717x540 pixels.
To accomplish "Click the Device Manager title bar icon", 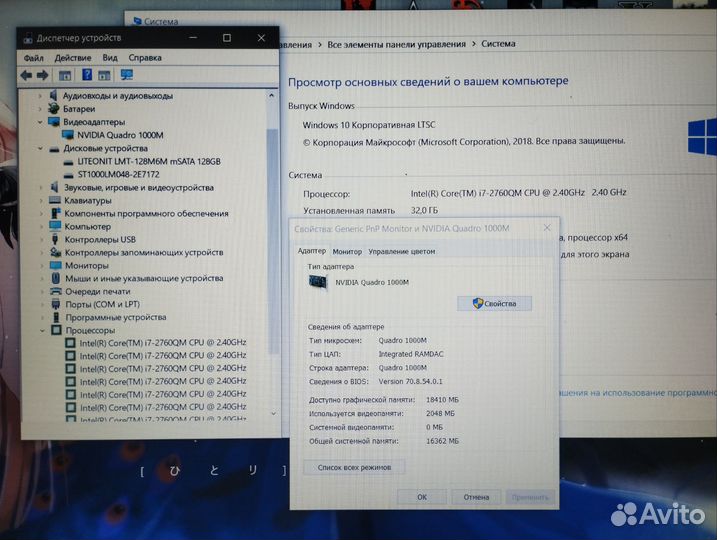I will [x=28, y=38].
